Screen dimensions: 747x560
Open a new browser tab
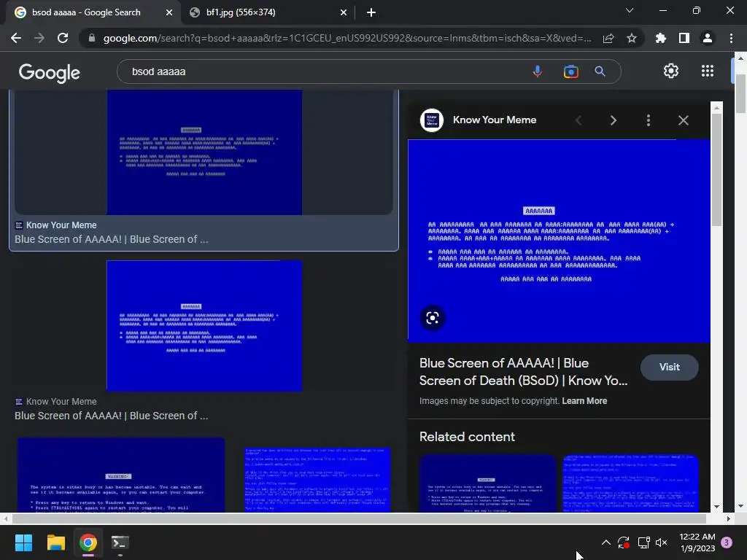pos(371,12)
